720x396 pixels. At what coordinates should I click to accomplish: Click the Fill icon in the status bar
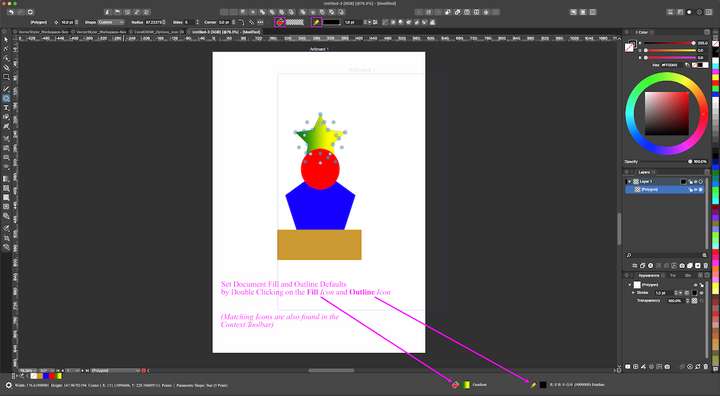pyautogui.click(x=455, y=385)
